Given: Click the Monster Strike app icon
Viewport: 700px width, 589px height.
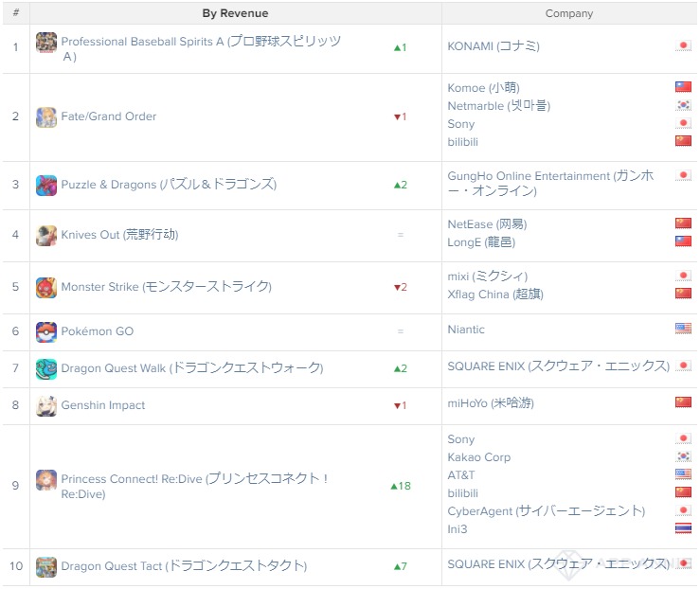Looking at the screenshot, I should [x=46, y=288].
